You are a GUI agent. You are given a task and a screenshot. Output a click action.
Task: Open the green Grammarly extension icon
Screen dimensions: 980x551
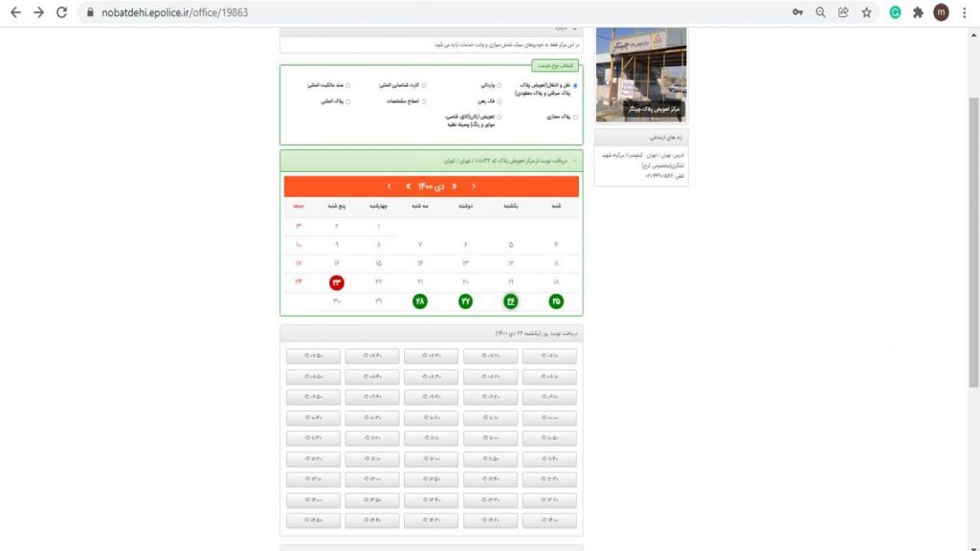pos(895,12)
